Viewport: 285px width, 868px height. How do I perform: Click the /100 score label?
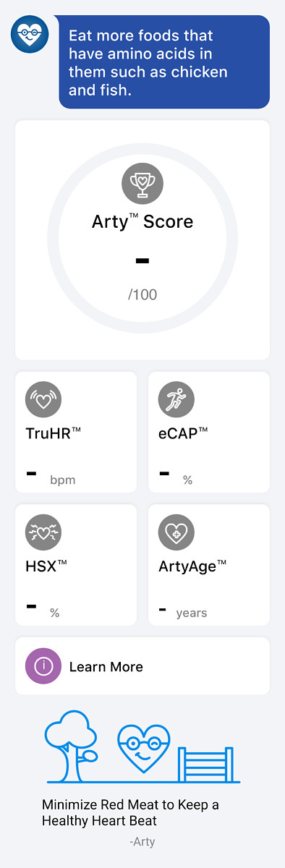tap(142, 294)
